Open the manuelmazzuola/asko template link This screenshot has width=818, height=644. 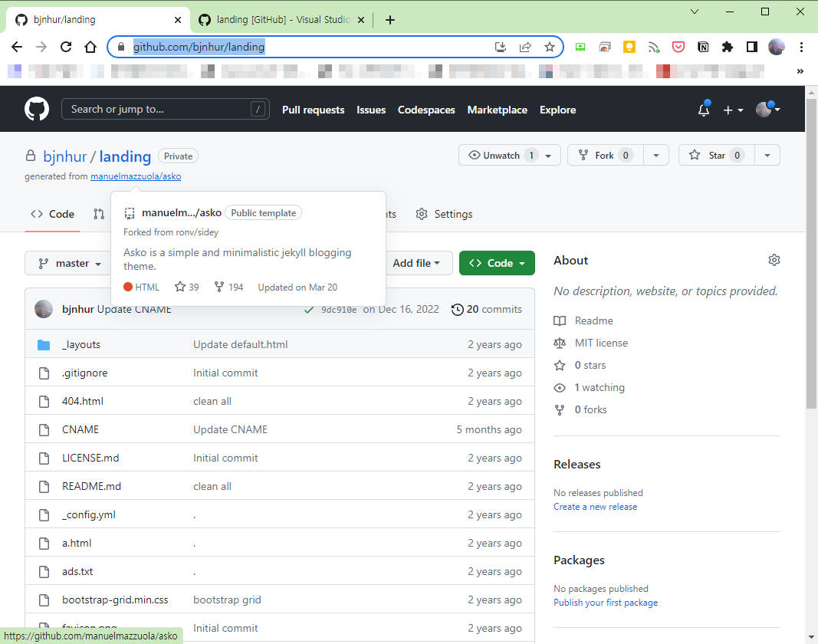[x=136, y=176]
